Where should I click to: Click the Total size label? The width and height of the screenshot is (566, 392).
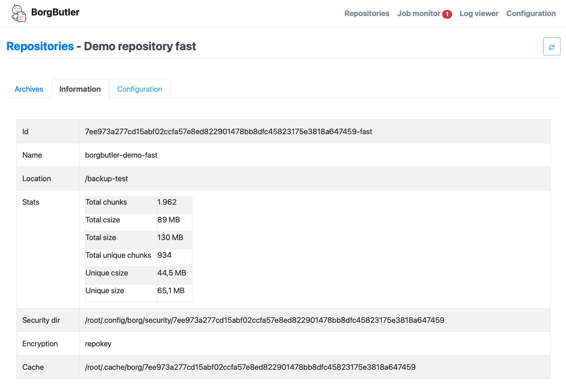[x=101, y=238]
